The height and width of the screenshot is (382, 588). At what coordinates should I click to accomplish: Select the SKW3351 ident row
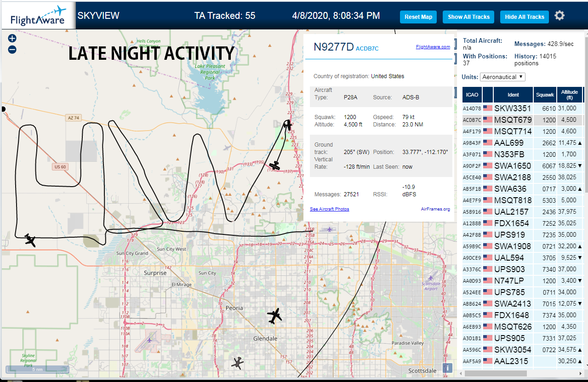(x=523, y=108)
